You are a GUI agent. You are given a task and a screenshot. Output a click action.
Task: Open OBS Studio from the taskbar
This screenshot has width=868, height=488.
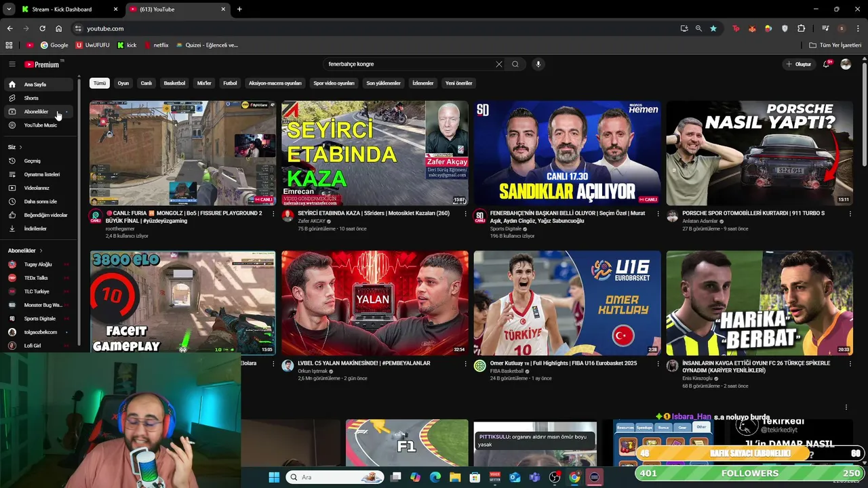(555, 477)
